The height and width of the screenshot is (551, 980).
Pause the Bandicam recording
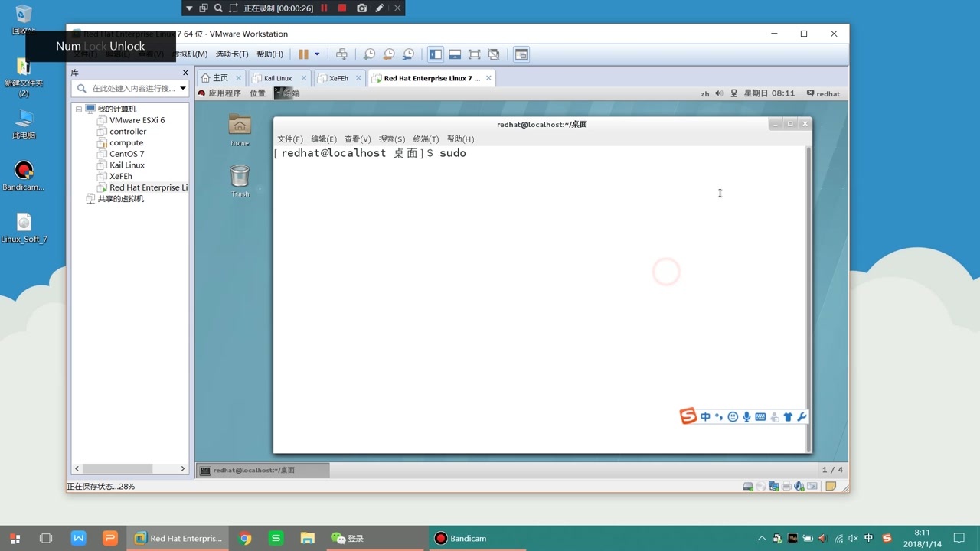324,8
